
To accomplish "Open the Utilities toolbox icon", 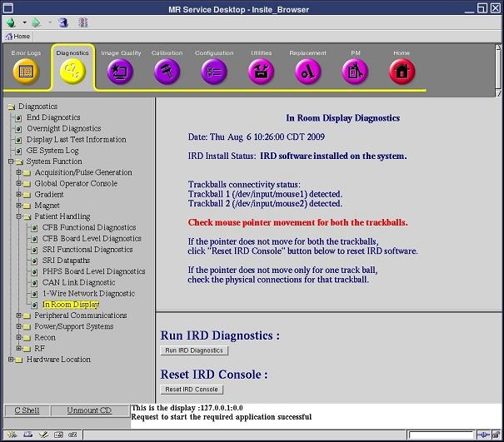I will [x=261, y=71].
